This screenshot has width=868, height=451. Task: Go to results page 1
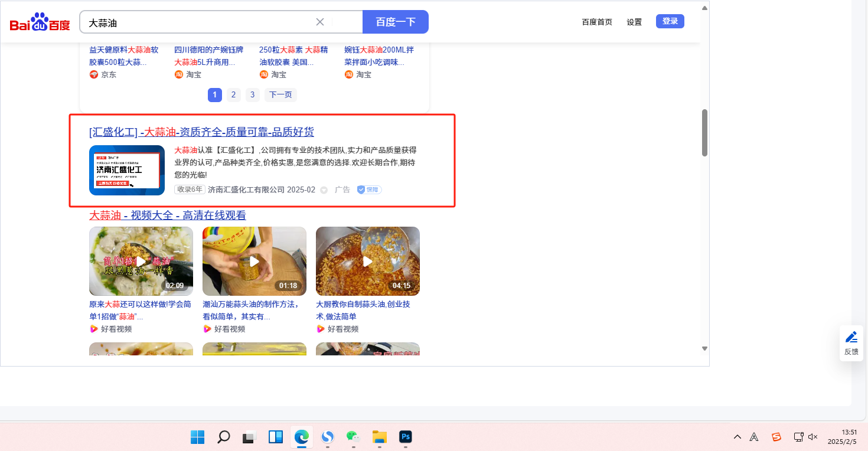pos(215,94)
